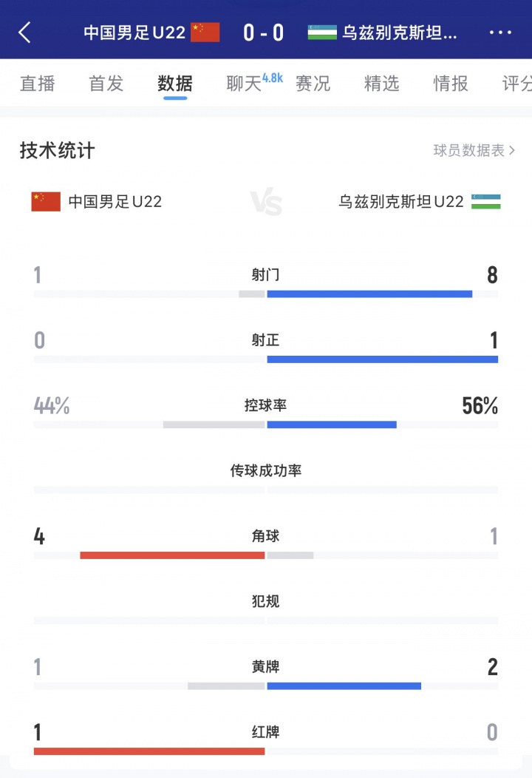Tap the red 角球 corner kicks bar

[x=172, y=555]
